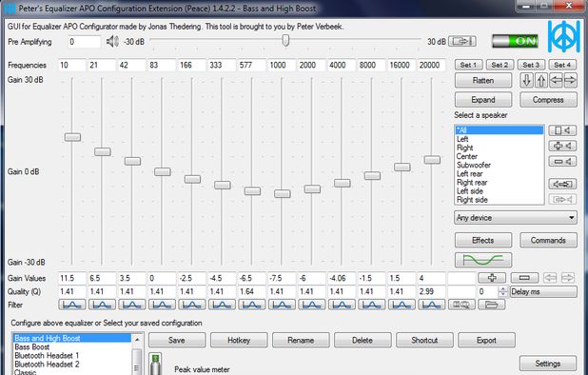Change the filter type icon for 20000 Hz
Screen dimensions: 588x375
click(432, 305)
